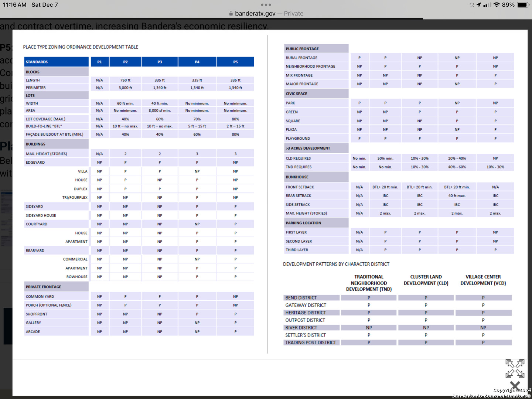Open the three-dot multitasking menu

point(266,5)
